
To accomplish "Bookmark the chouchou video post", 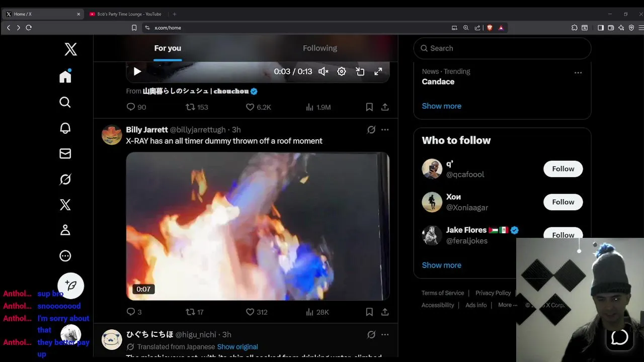I will 369,107.
